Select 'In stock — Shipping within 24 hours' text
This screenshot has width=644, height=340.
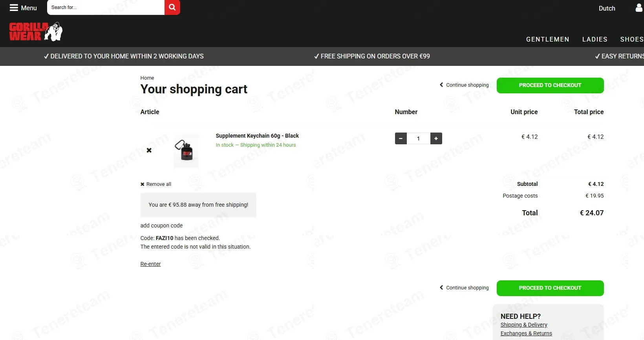click(x=256, y=145)
